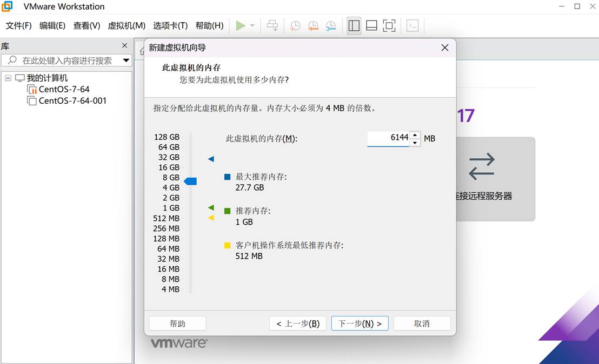599x364 pixels.
Task: Click the memory size input field
Action: [389, 138]
